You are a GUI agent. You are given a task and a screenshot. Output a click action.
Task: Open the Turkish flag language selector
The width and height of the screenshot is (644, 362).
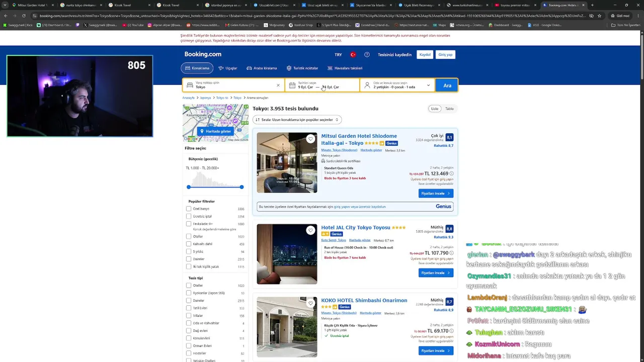click(353, 55)
